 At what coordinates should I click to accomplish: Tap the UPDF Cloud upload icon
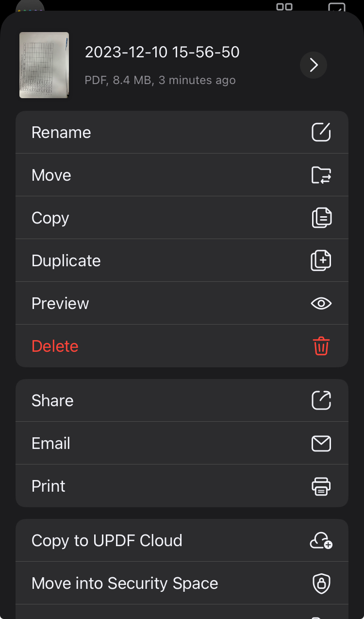click(x=321, y=541)
